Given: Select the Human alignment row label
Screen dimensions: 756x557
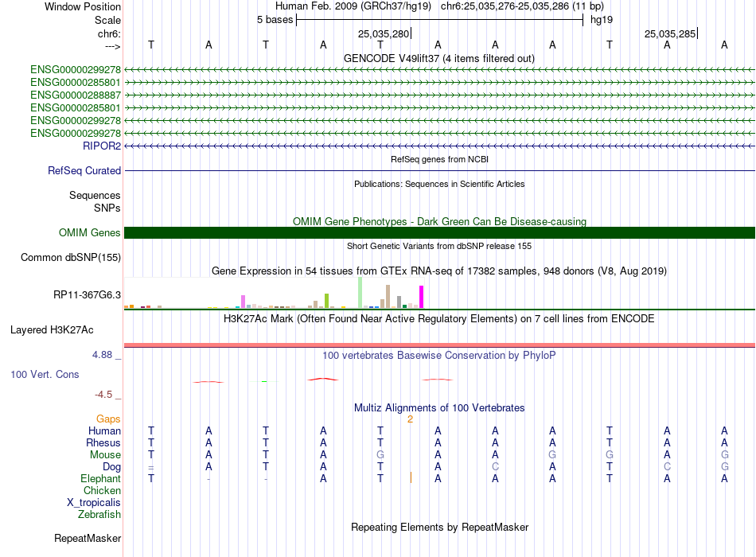Looking at the screenshot, I should [104, 430].
